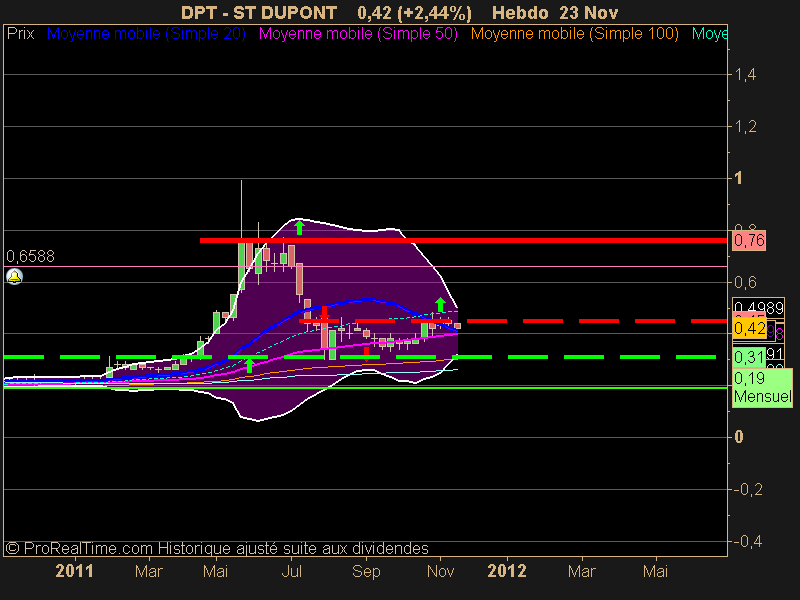Click the -0,2 price axis label

pos(748,489)
